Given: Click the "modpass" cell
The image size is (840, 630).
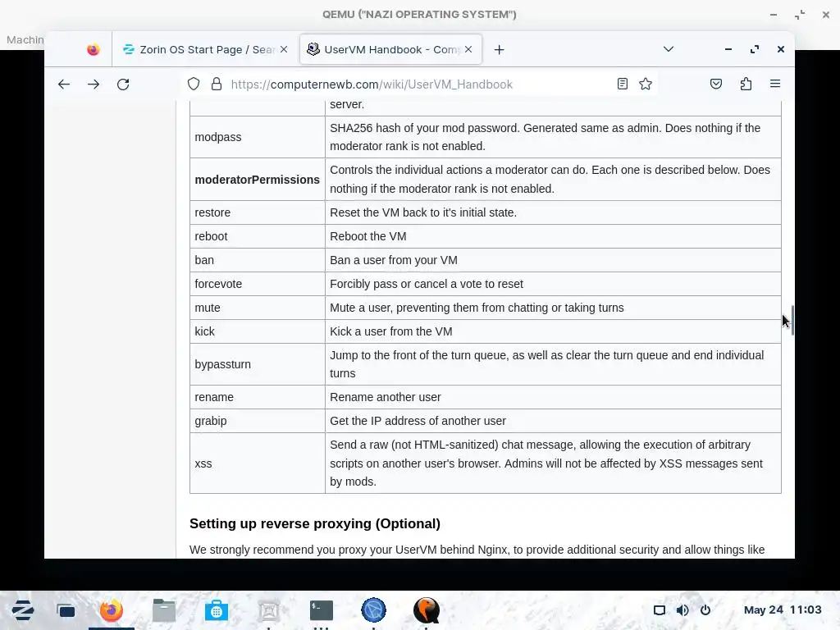Looking at the screenshot, I should click(257, 137).
